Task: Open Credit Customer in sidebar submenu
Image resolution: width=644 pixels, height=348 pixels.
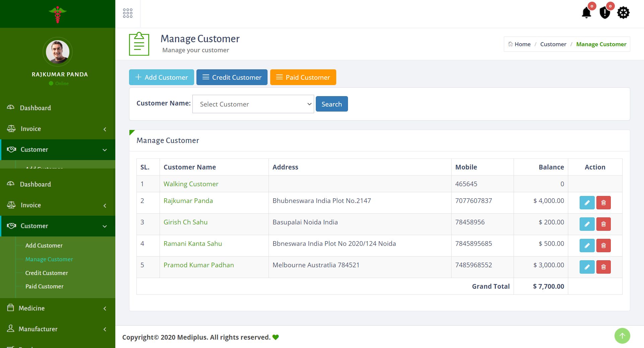Action: click(x=47, y=273)
